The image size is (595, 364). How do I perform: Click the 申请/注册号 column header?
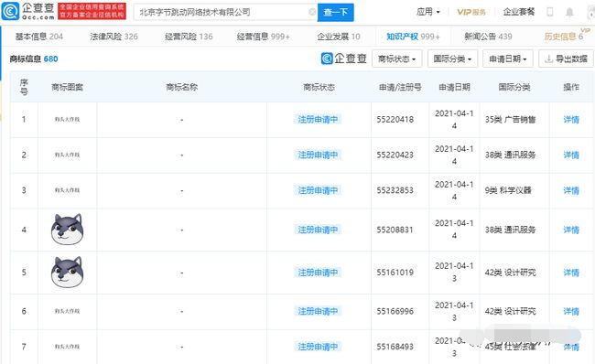pyautogui.click(x=400, y=87)
